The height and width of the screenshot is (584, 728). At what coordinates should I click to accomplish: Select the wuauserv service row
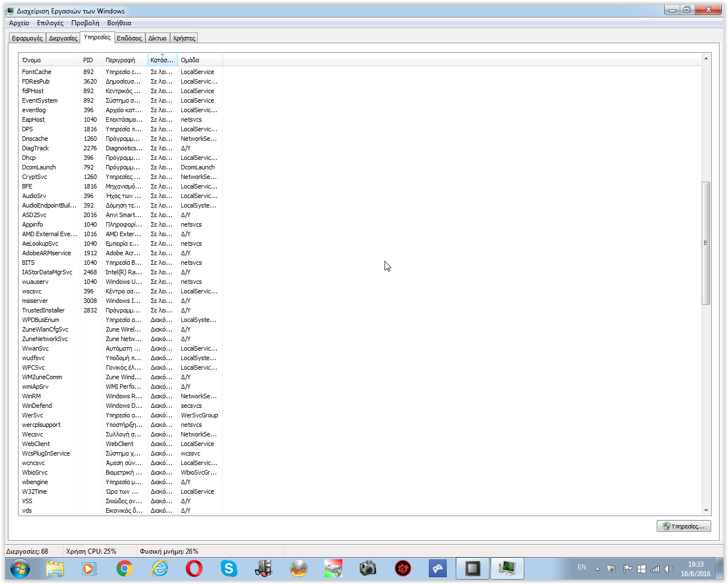tap(121, 282)
